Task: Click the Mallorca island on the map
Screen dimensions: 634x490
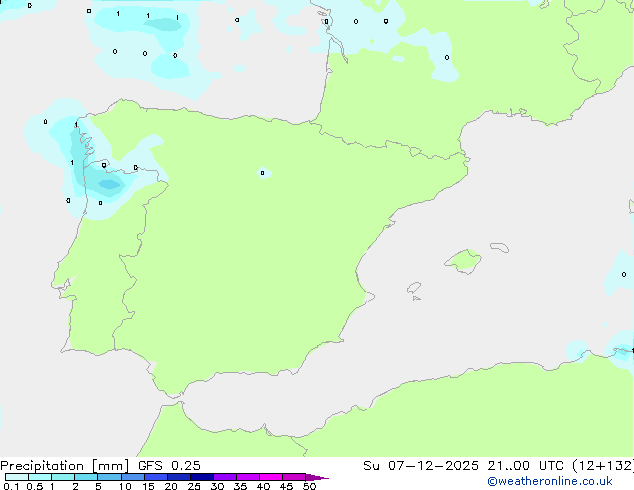Action: click(x=463, y=261)
